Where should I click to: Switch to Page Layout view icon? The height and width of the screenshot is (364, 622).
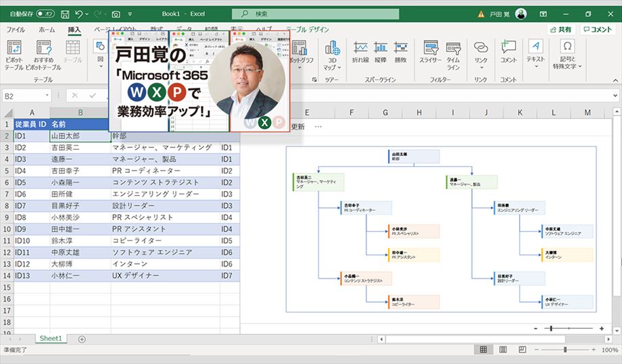tap(503, 350)
